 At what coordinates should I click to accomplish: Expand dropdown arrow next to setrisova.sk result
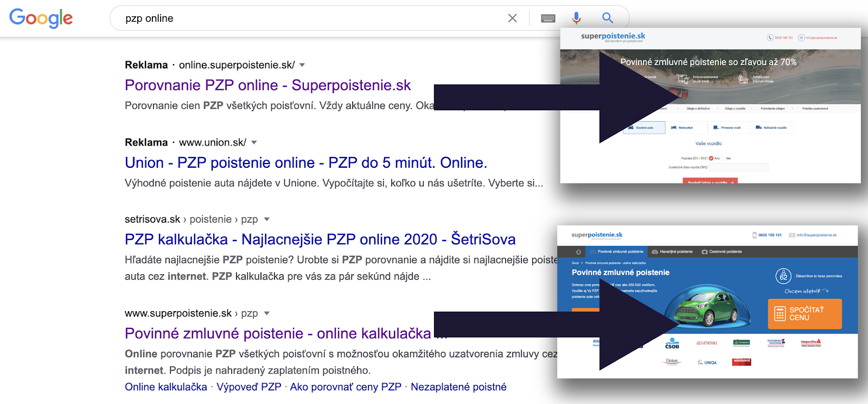[x=266, y=219]
